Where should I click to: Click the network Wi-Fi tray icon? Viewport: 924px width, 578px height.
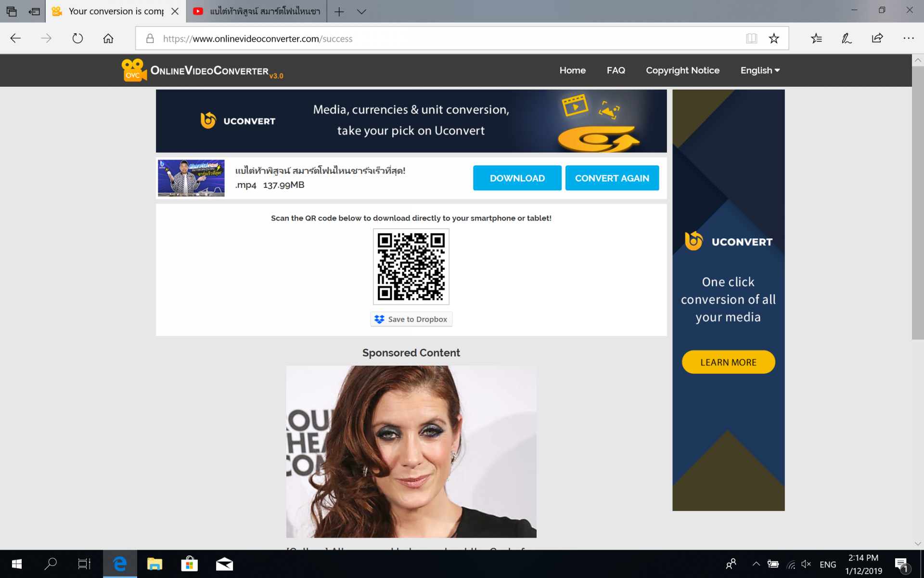tap(791, 564)
